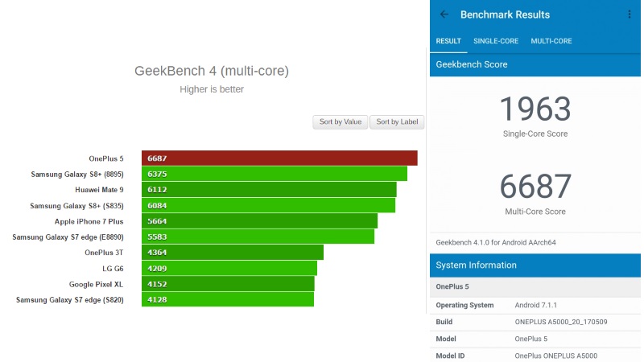Image resolution: width=644 pixels, height=362 pixels.
Task: Click the OnePlus 3T bar
Action: click(x=233, y=253)
